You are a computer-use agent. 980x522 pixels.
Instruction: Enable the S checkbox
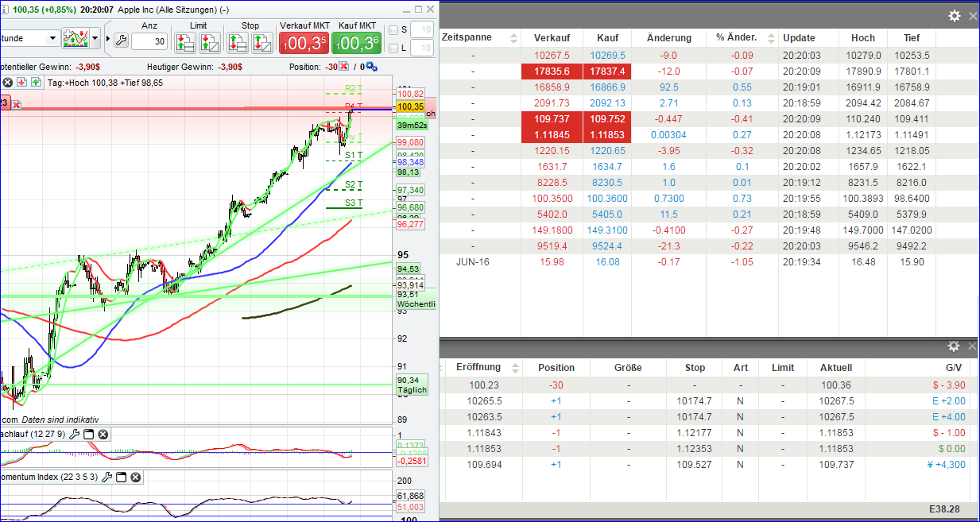393,30
